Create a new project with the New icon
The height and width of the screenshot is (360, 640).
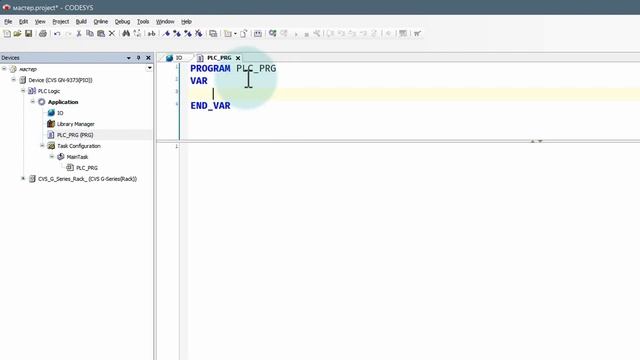tap(7, 33)
